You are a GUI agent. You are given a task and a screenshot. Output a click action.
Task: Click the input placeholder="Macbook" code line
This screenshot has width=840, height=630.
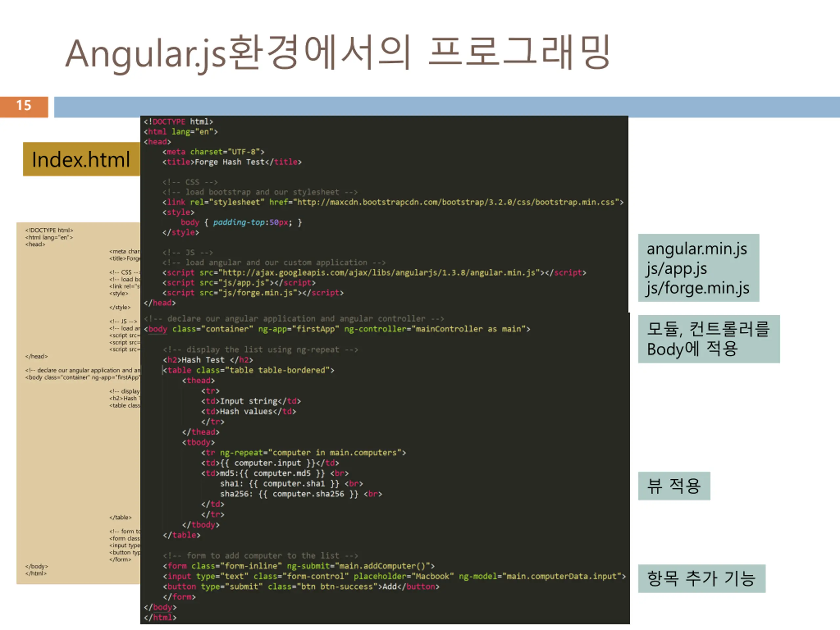click(394, 577)
